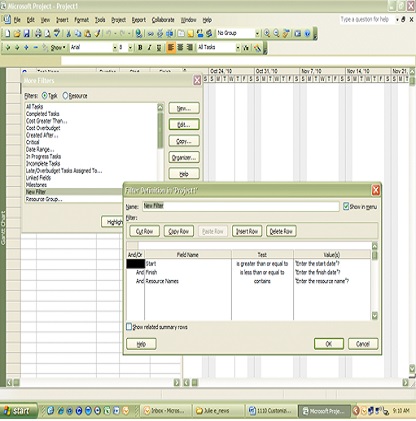Click the Edit... button in More Filters
The height and width of the screenshot is (421, 416).
[x=184, y=125]
